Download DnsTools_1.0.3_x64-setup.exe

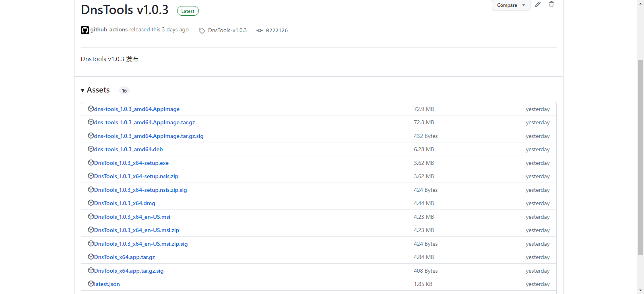point(131,163)
